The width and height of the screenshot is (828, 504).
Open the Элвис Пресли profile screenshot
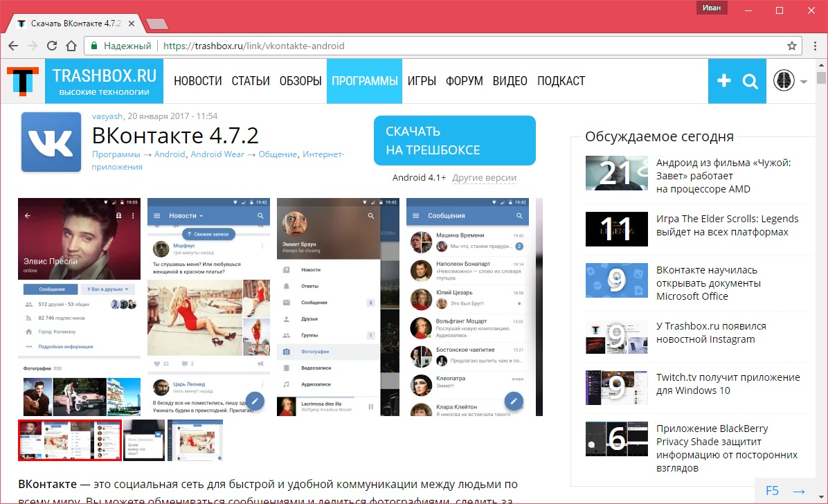[79, 307]
